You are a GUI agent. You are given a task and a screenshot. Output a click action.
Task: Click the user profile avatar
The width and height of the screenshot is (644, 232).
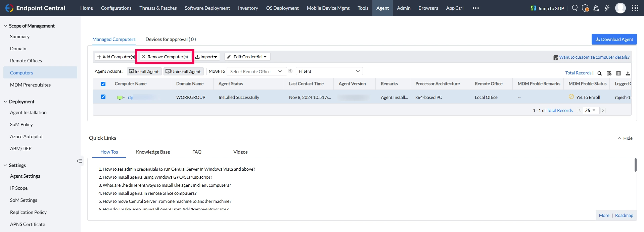(x=620, y=8)
